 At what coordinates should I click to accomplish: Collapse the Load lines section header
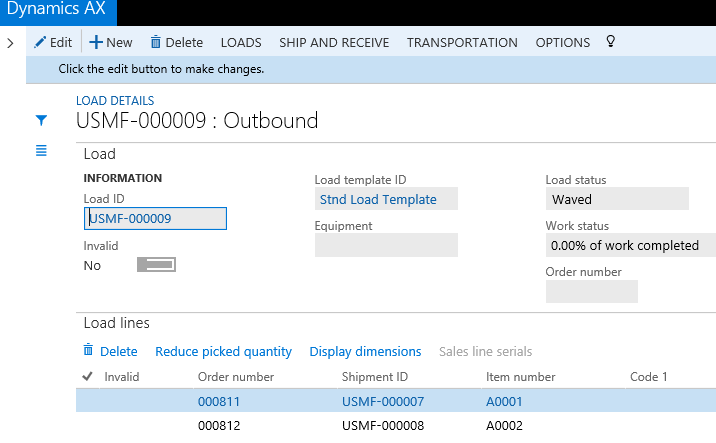(x=116, y=323)
